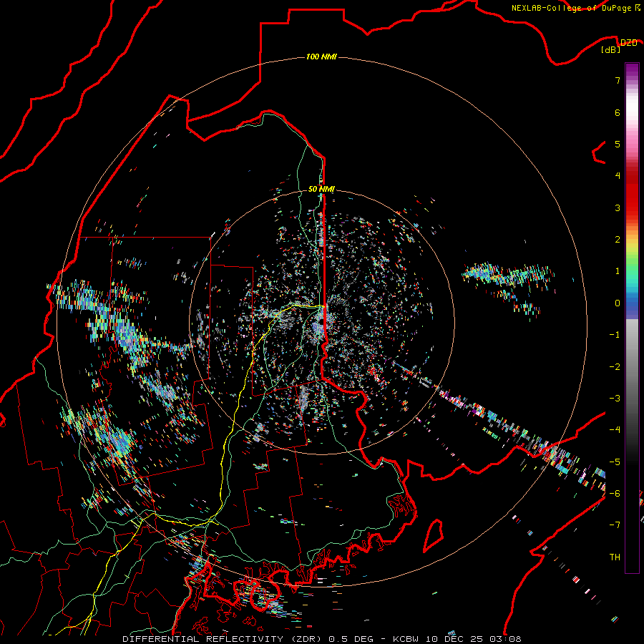Click the 6 value on the color scale

(618, 112)
